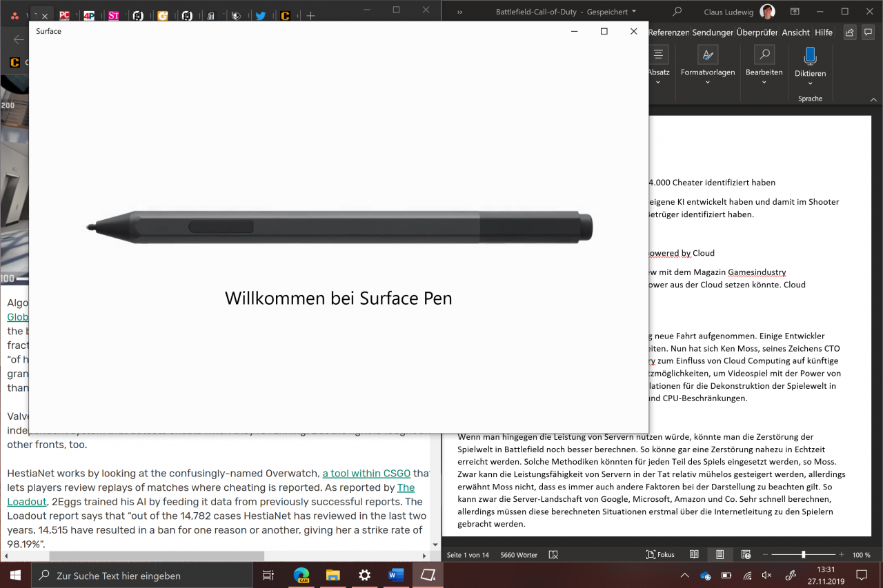Open the Action Center notifications icon
Image resolution: width=883 pixels, height=588 pixels.
[862, 575]
